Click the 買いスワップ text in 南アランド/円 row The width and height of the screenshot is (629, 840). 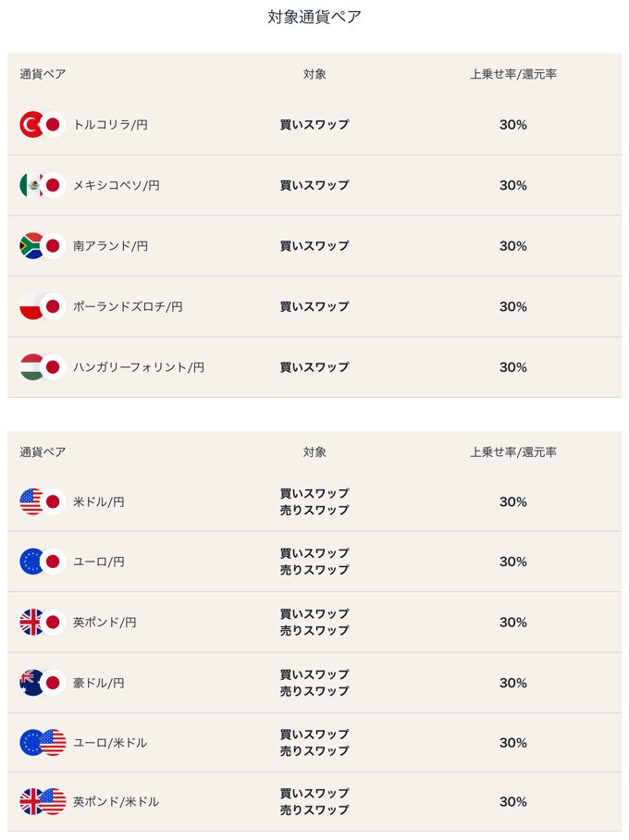314,246
